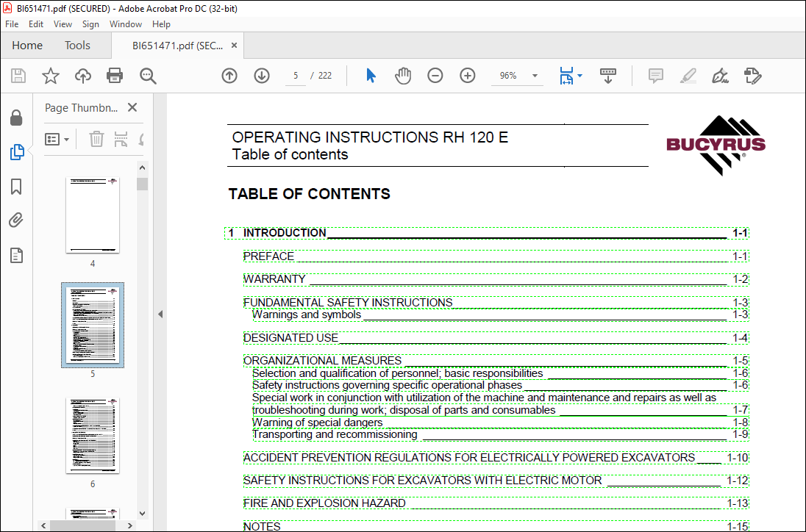Image resolution: width=806 pixels, height=532 pixels.
Task: Click the 96% zoom value field
Action: click(508, 76)
